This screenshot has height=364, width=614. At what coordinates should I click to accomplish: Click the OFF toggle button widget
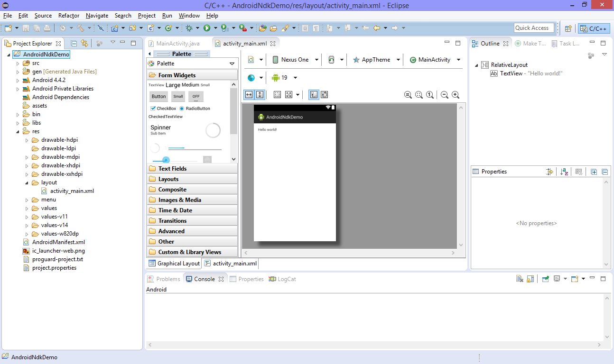(195, 97)
